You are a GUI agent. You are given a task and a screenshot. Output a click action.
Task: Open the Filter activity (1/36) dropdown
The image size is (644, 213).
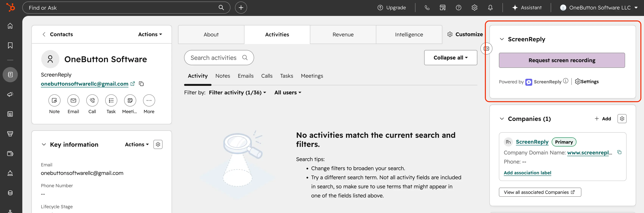point(237,93)
